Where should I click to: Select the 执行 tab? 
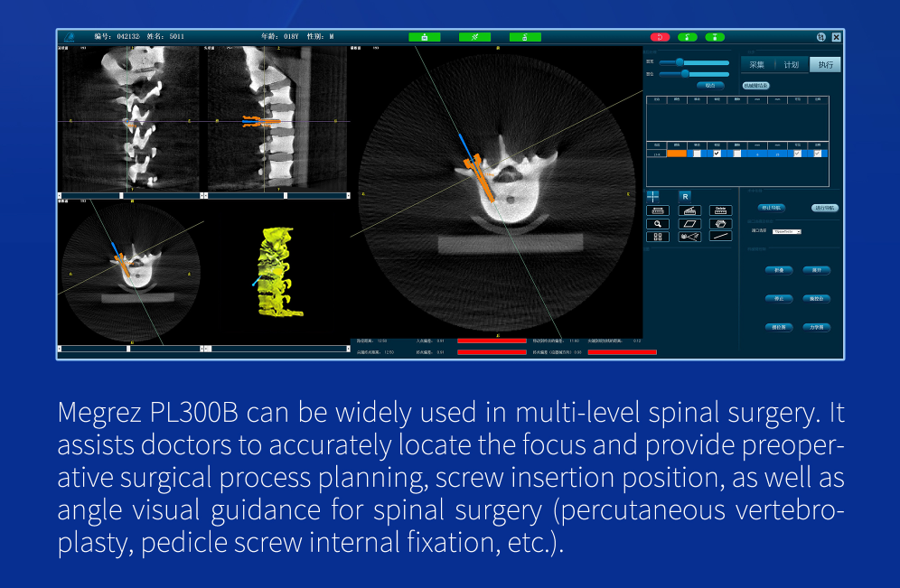(x=825, y=65)
